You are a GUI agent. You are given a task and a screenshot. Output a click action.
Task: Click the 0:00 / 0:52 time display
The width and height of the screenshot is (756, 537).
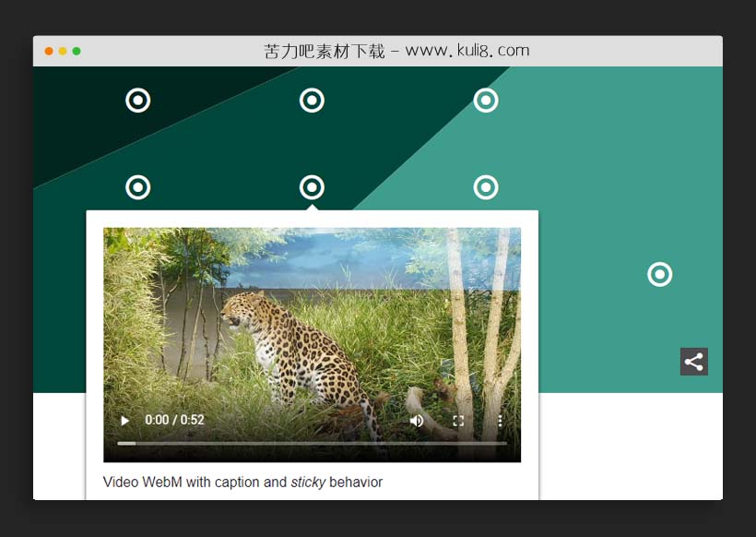[x=174, y=420]
